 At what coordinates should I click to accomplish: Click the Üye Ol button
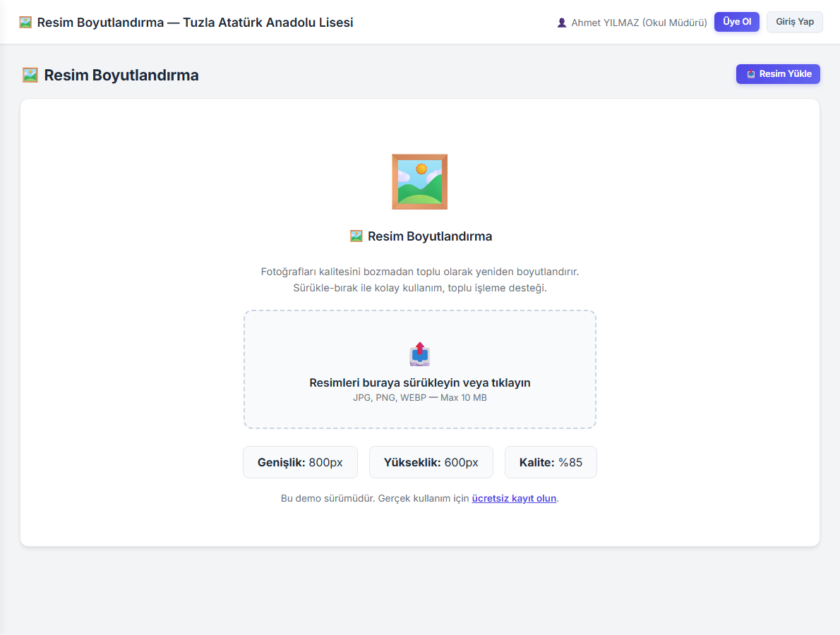(737, 22)
